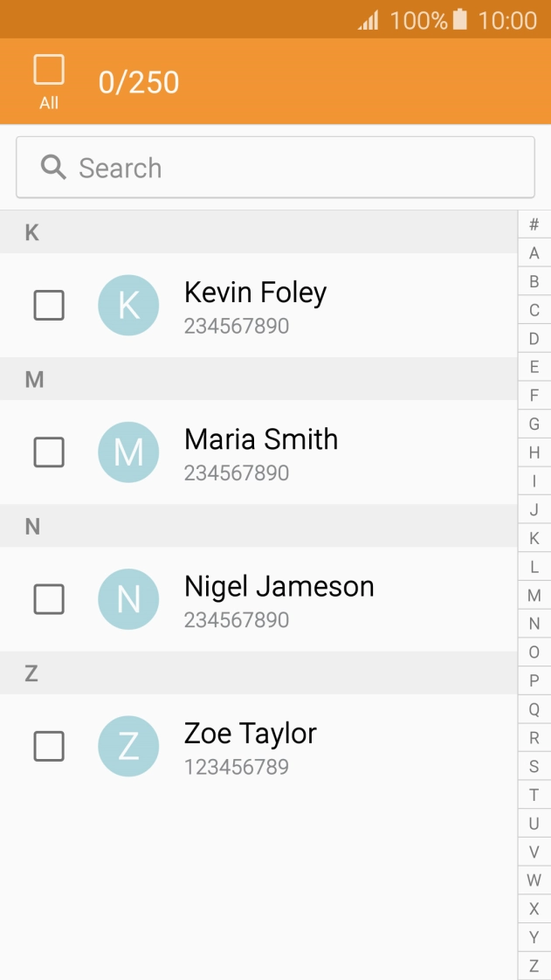
Task: Select Maria Smith's checkbox
Action: (49, 452)
